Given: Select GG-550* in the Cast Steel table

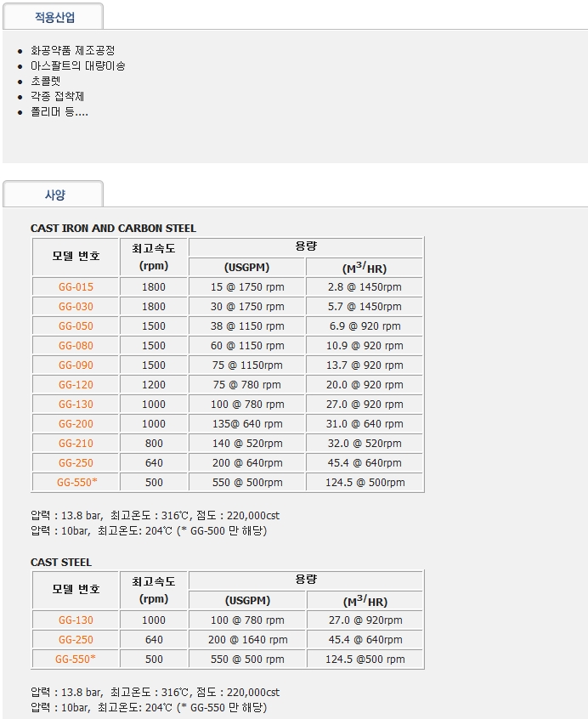Looking at the screenshot, I should (x=76, y=660).
